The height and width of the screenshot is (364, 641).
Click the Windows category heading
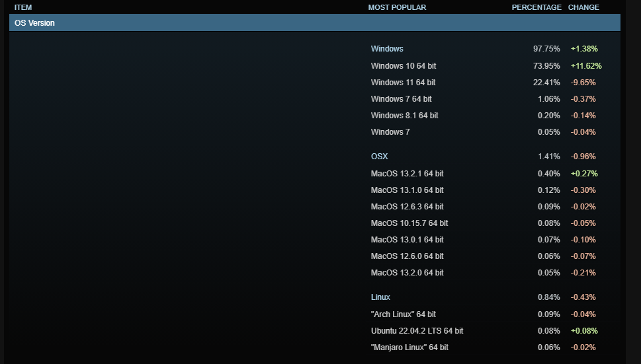pyautogui.click(x=387, y=49)
